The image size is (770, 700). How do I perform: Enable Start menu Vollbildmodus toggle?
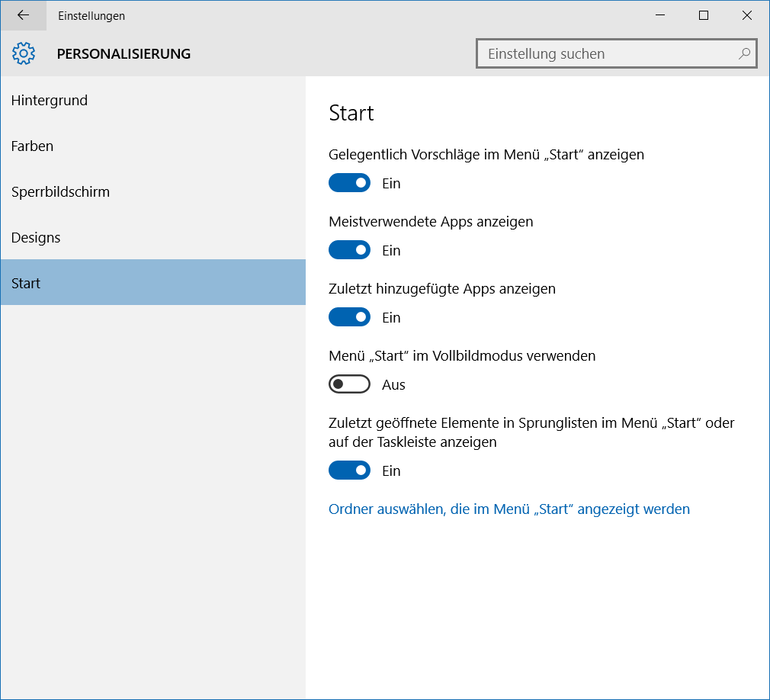[349, 384]
